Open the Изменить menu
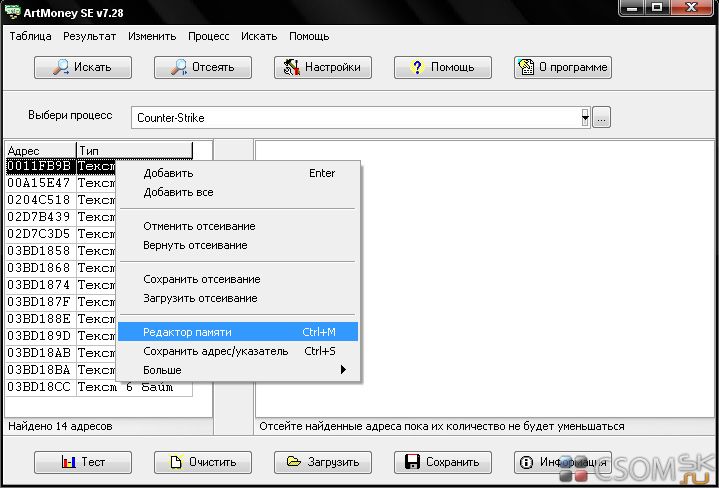Screen dimensions: 719x488 [x=152, y=36]
